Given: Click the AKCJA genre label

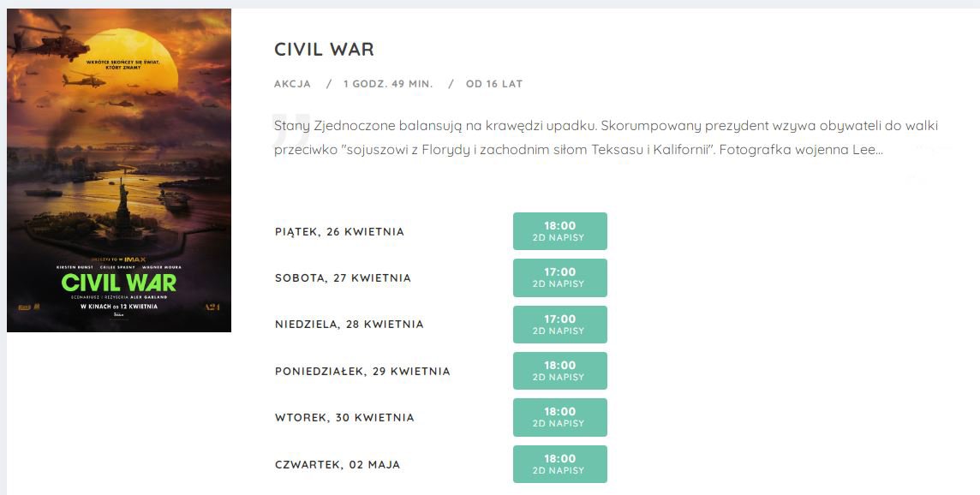Looking at the screenshot, I should coord(292,84).
